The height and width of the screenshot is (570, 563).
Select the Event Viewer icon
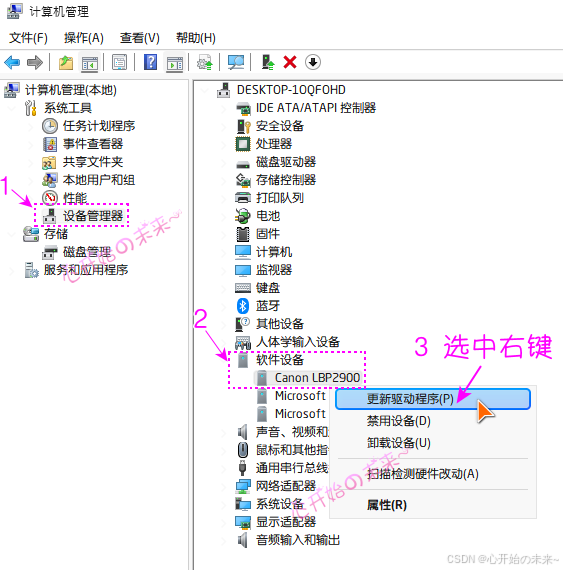pyautogui.click(x=50, y=144)
